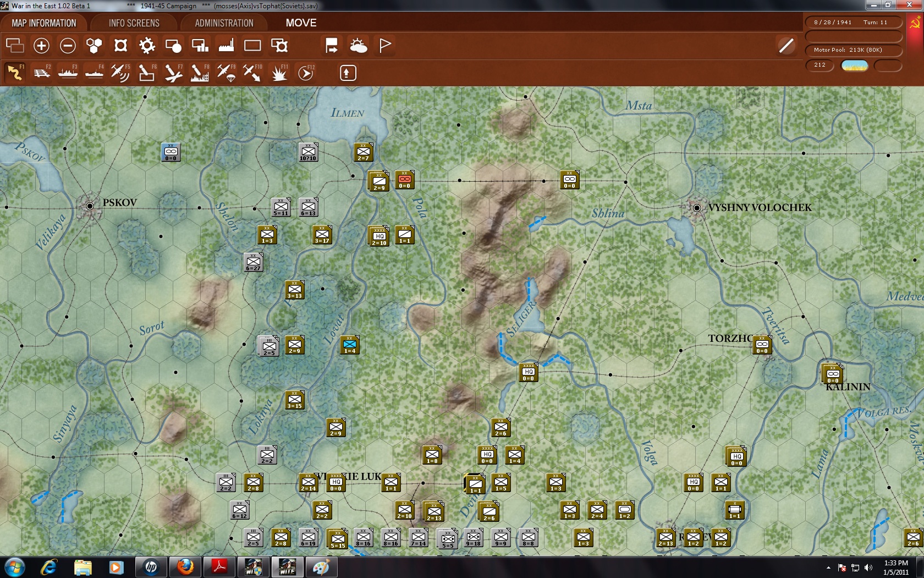Click the rectangle-with-bar-chart toolbar icon
Image resolution: width=924 pixels, height=578 pixels.
point(200,46)
